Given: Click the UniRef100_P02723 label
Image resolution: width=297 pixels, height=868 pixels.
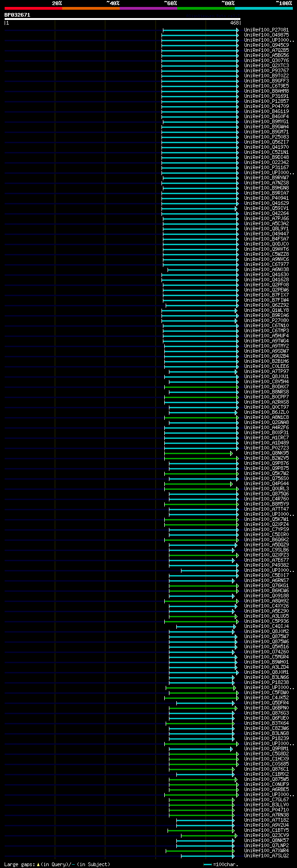Looking at the screenshot, I should 266,448.
